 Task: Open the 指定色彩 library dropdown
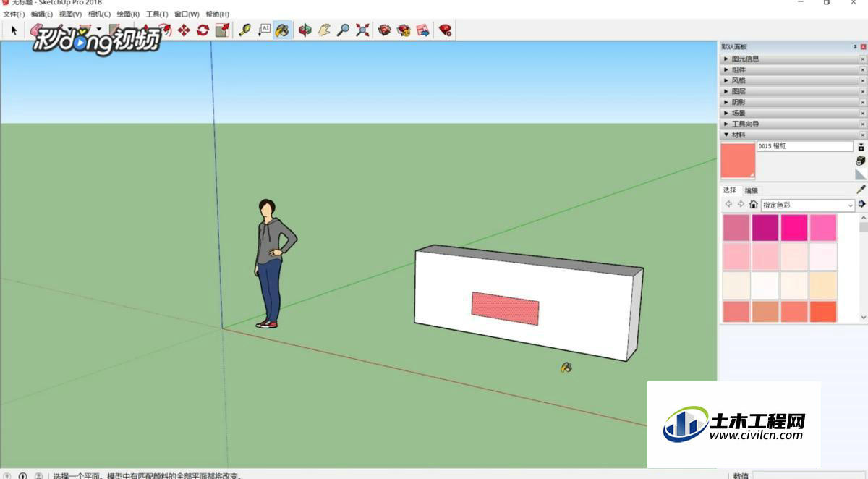pyautogui.click(x=808, y=205)
